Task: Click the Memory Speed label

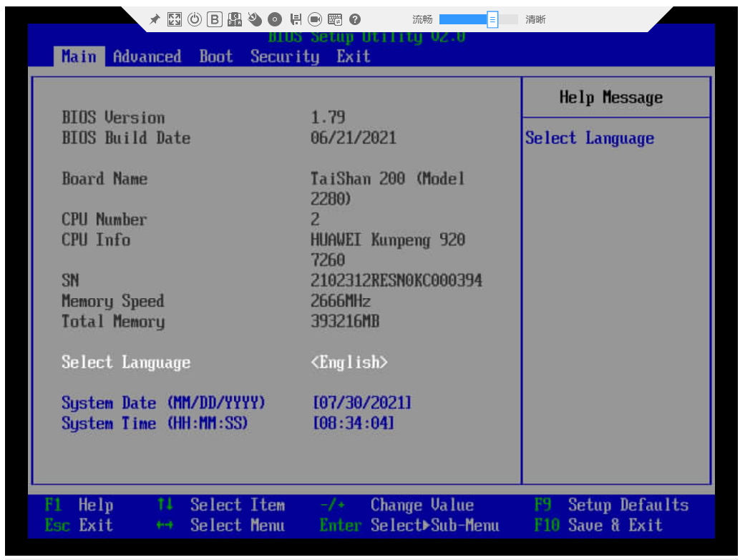Action: (x=113, y=301)
